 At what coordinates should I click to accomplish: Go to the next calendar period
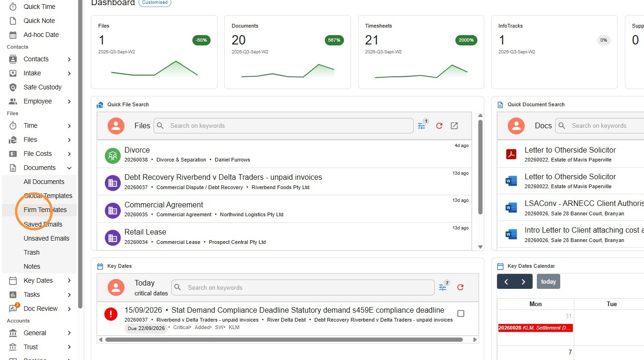pos(523,281)
